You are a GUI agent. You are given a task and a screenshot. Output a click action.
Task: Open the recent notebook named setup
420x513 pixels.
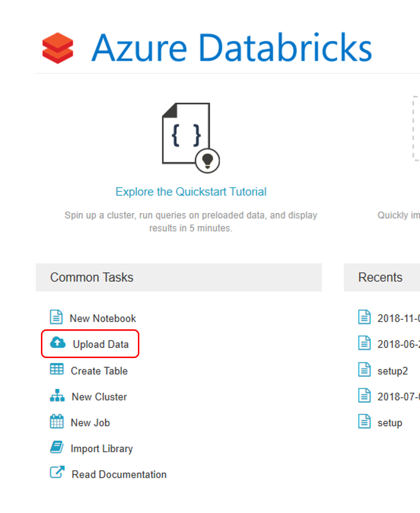click(390, 422)
